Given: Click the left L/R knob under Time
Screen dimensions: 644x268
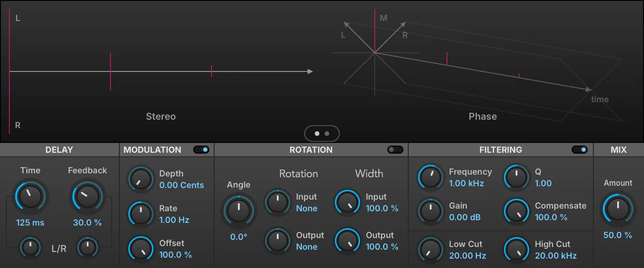Looking at the screenshot, I should tap(30, 247).
